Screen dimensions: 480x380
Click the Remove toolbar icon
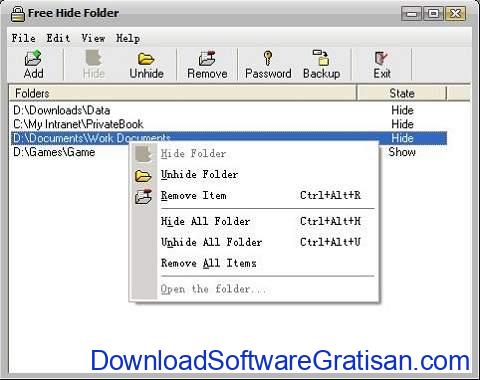click(x=207, y=58)
